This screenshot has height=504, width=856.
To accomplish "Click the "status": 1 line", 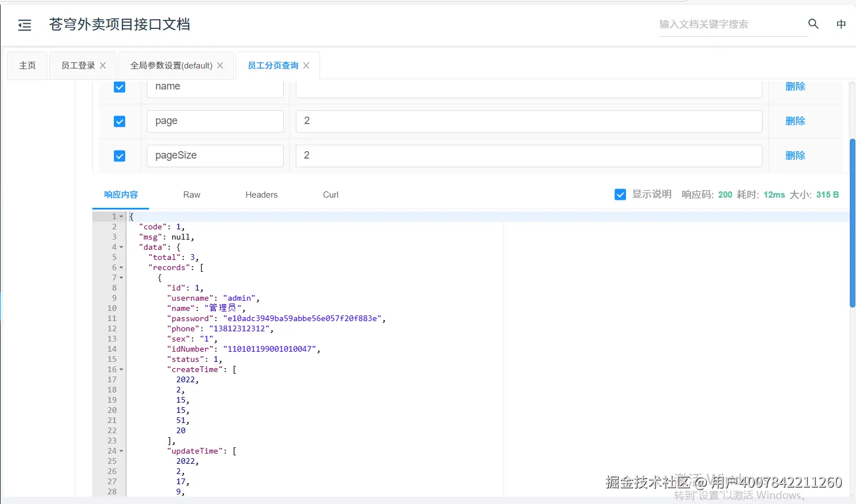I will click(195, 359).
